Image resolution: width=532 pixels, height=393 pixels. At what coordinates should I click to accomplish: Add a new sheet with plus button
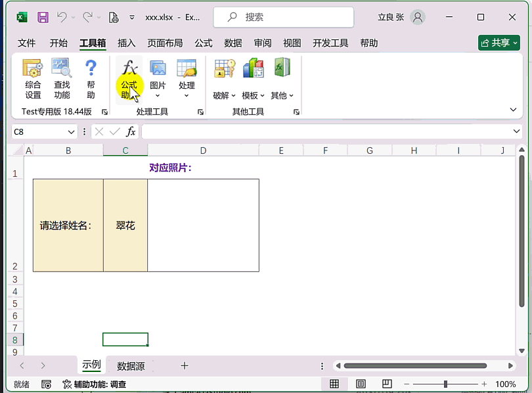point(185,365)
